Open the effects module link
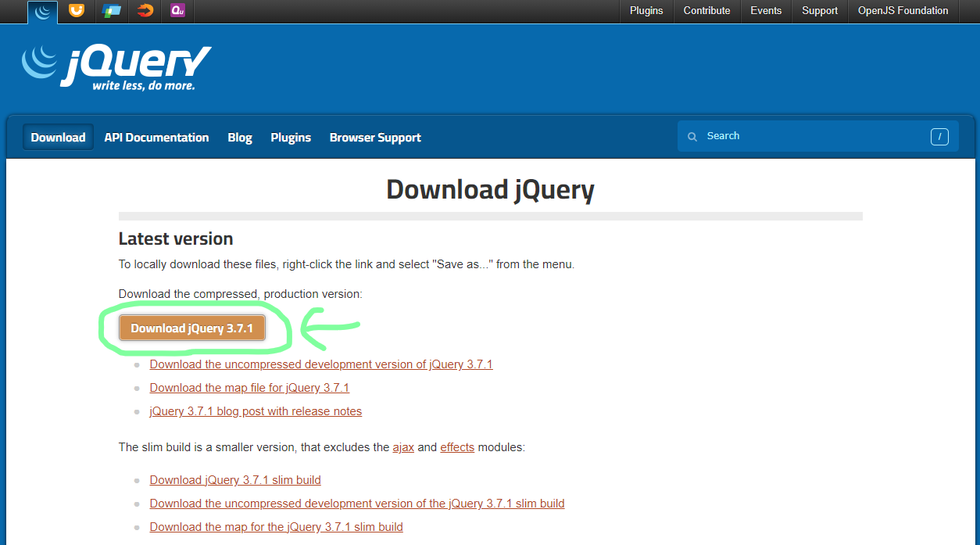980x545 pixels. [457, 446]
